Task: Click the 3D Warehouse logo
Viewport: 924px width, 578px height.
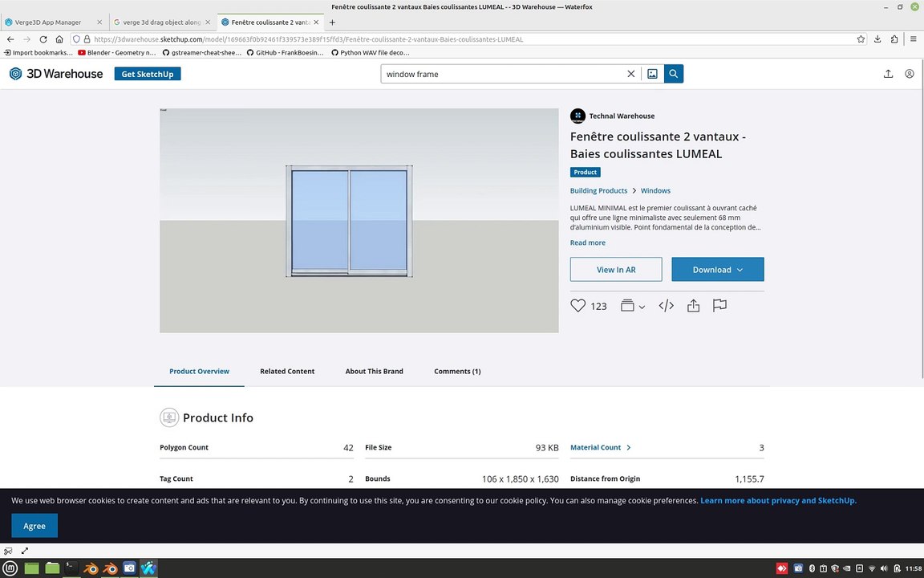Action: tap(57, 74)
